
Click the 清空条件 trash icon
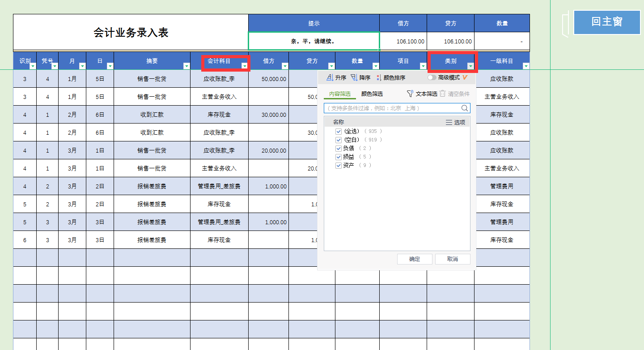pos(443,94)
